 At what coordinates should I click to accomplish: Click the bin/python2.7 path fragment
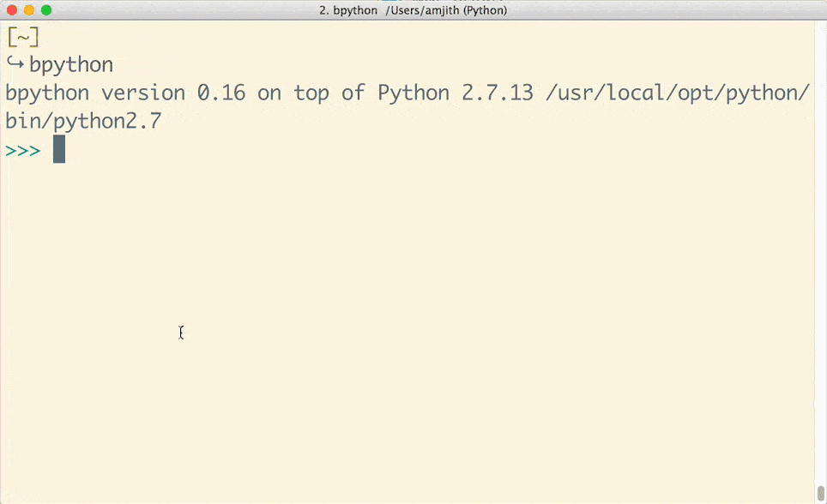(x=82, y=120)
